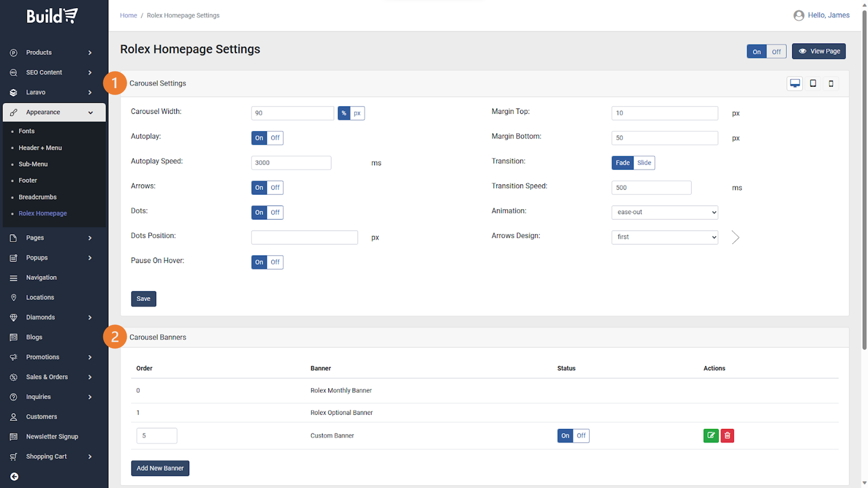Click the user avatar icon

[x=799, y=16]
